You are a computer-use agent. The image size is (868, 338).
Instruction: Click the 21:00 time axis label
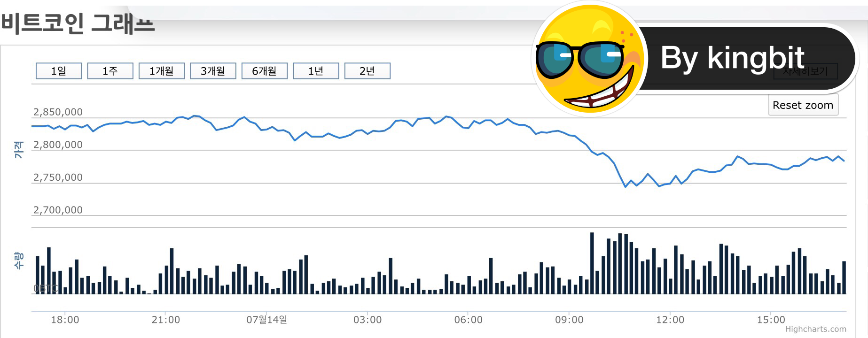click(166, 320)
